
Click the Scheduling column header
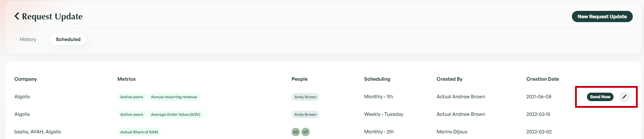click(377, 79)
